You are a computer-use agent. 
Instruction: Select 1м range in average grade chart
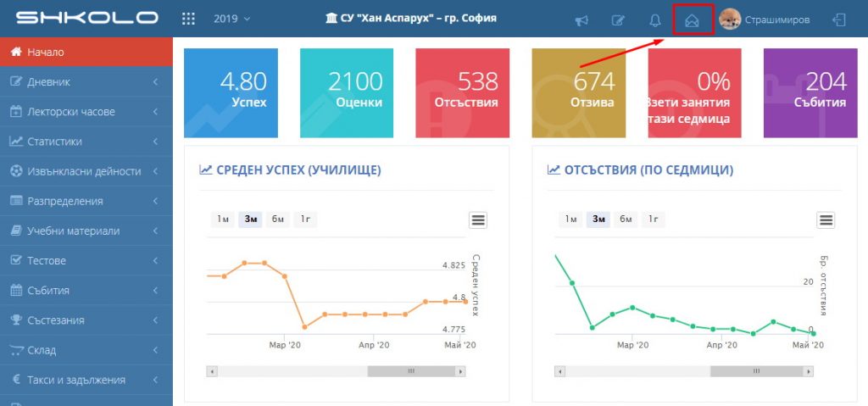pos(223,220)
